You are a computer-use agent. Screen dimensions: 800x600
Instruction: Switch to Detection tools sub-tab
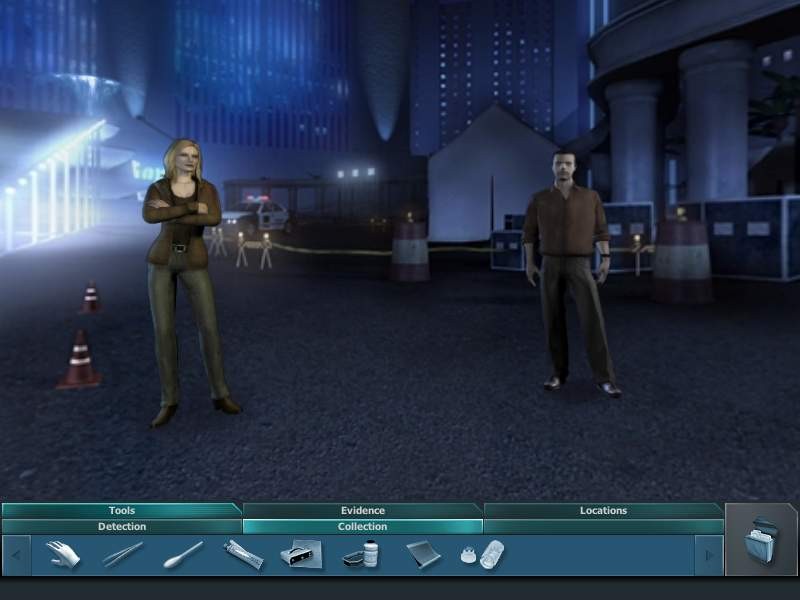(121, 526)
